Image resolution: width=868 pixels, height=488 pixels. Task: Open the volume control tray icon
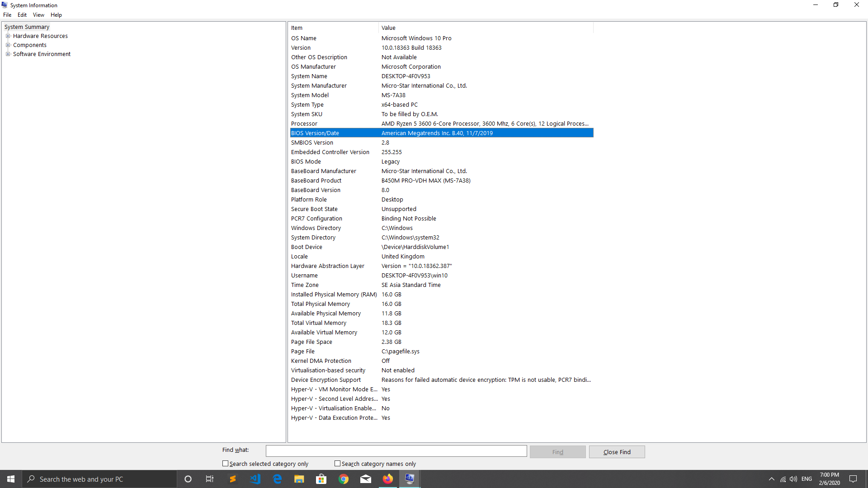793,479
